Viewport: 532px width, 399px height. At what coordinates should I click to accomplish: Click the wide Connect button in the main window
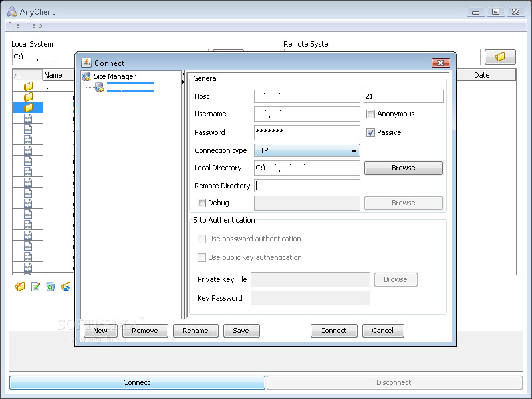(137, 383)
